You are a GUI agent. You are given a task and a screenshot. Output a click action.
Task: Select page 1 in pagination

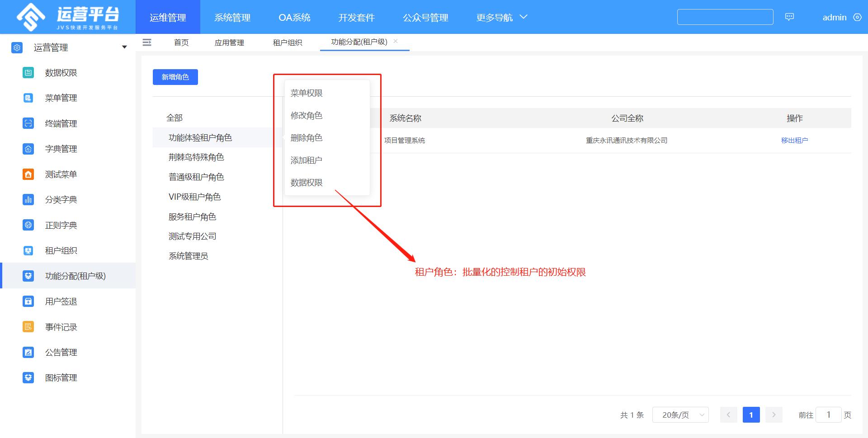click(751, 414)
